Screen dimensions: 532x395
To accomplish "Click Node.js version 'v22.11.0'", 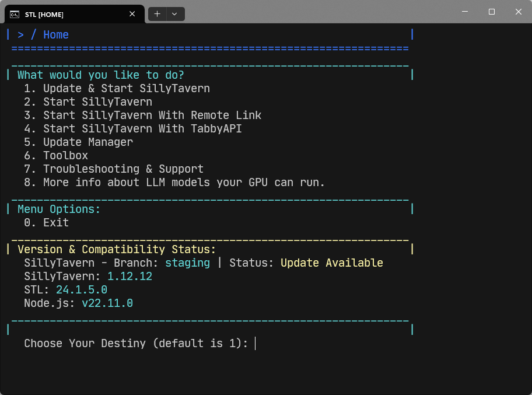I will [107, 303].
